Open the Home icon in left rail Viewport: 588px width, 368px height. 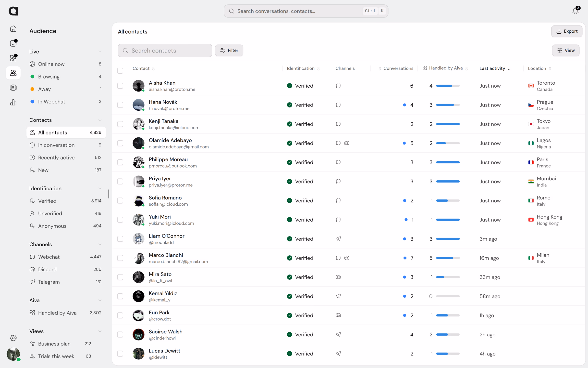(x=13, y=29)
